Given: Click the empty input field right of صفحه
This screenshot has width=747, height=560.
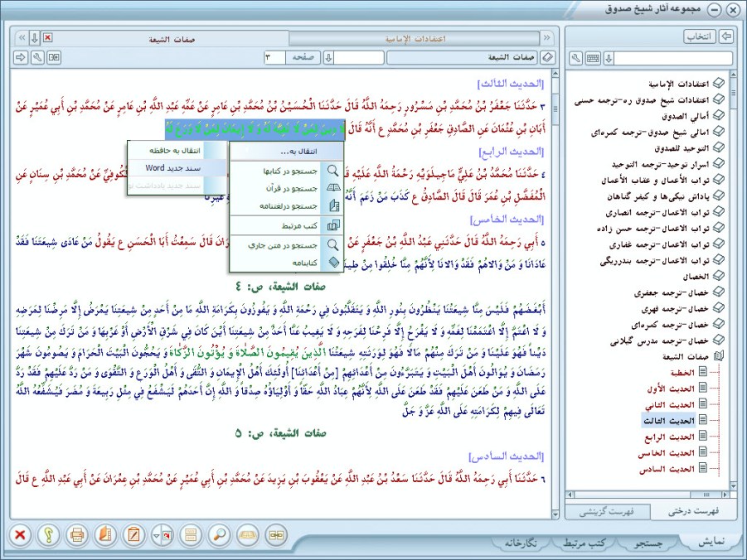Looking at the screenshot, I should pyautogui.click(x=359, y=58).
